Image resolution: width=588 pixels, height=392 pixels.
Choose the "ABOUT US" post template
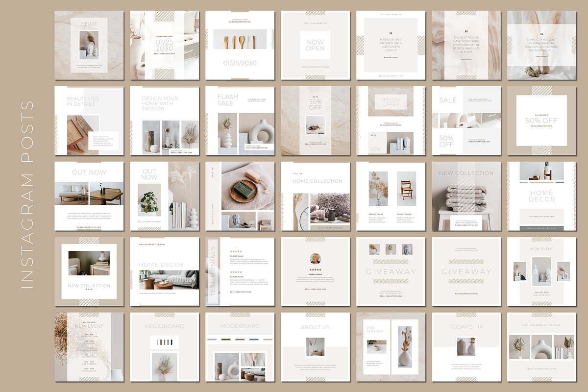point(316,347)
